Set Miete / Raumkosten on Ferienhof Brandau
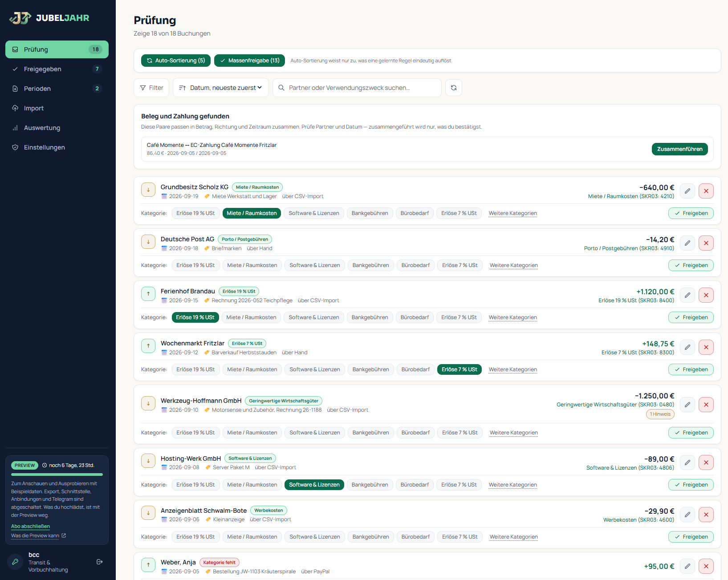The height and width of the screenshot is (580, 728). [251, 317]
